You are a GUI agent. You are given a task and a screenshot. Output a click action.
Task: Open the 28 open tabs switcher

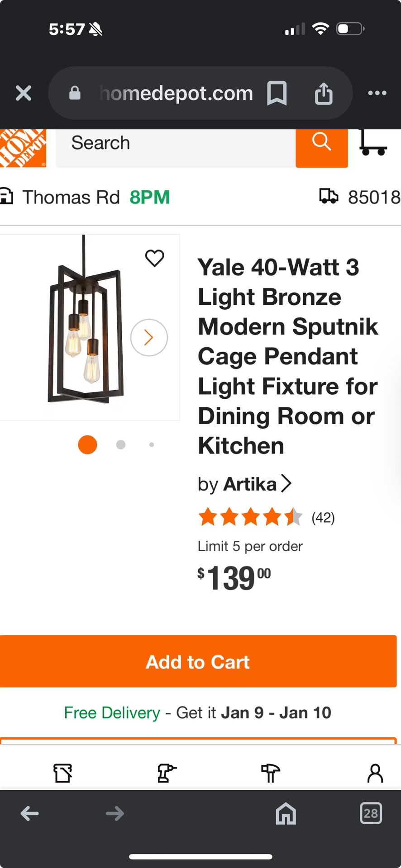tap(371, 813)
